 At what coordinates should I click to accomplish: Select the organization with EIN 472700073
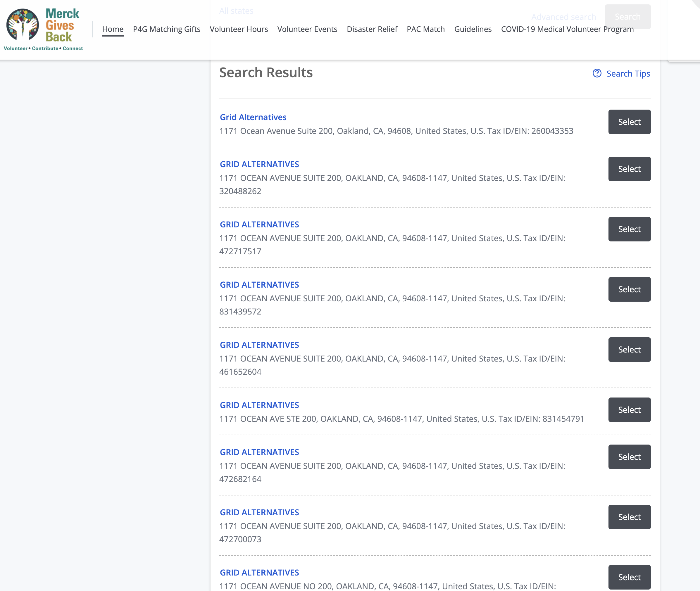pos(629,517)
